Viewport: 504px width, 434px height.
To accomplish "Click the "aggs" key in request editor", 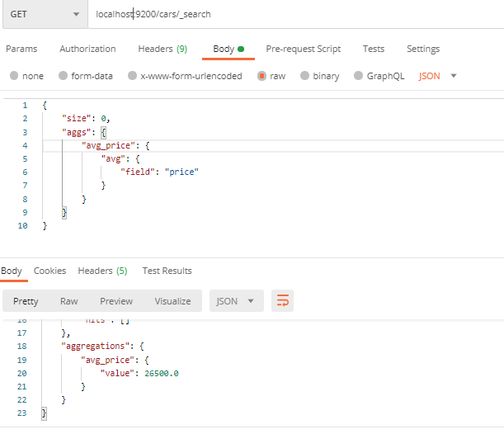I will tap(77, 132).
